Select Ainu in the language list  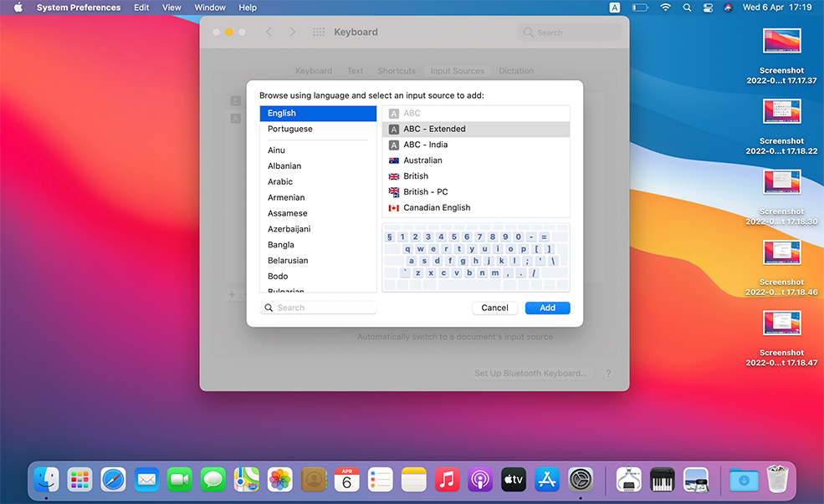319,150
